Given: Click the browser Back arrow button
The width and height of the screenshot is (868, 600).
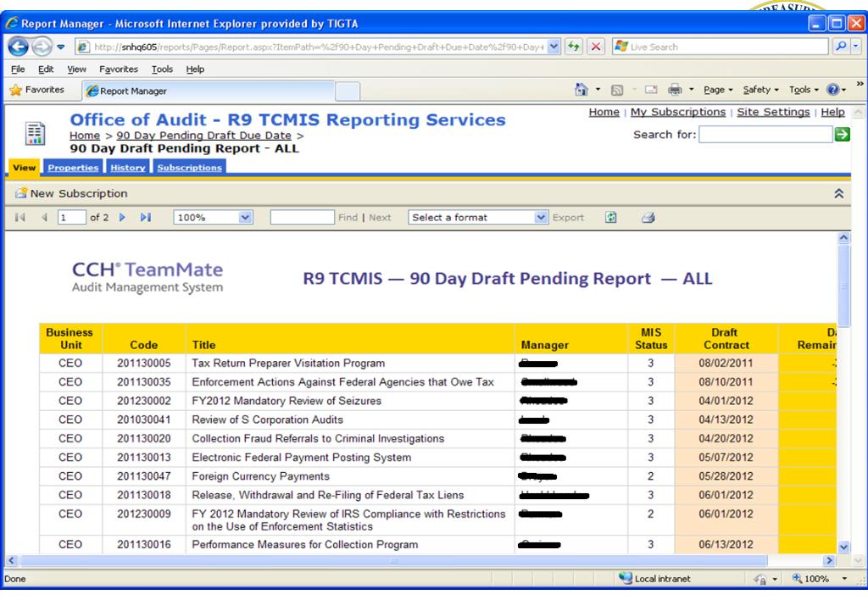Looking at the screenshot, I should (19, 47).
